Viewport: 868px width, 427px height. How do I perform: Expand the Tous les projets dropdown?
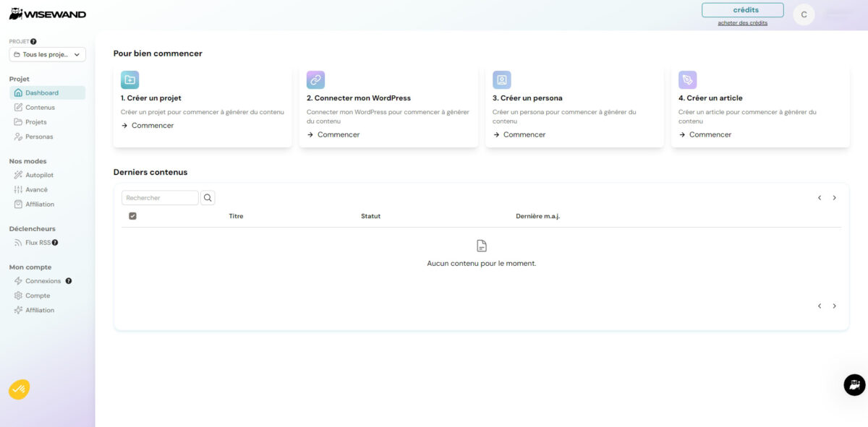[47, 55]
